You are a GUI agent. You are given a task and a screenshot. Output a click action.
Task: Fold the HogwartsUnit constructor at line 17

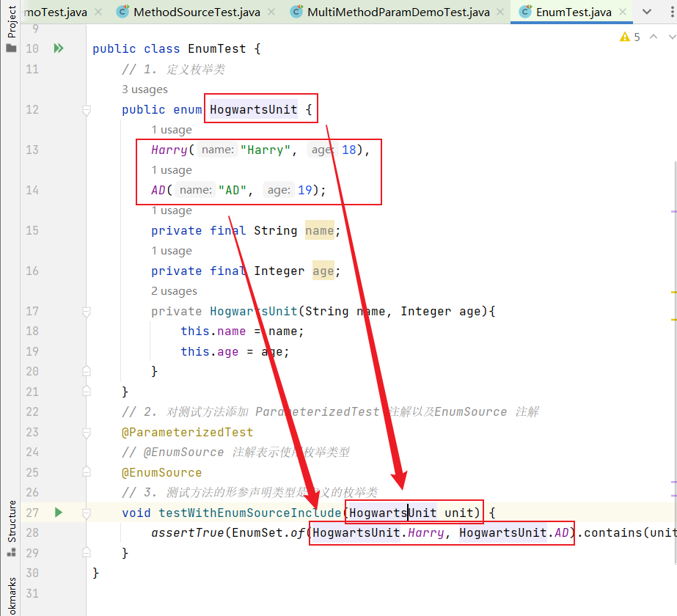tap(86, 312)
